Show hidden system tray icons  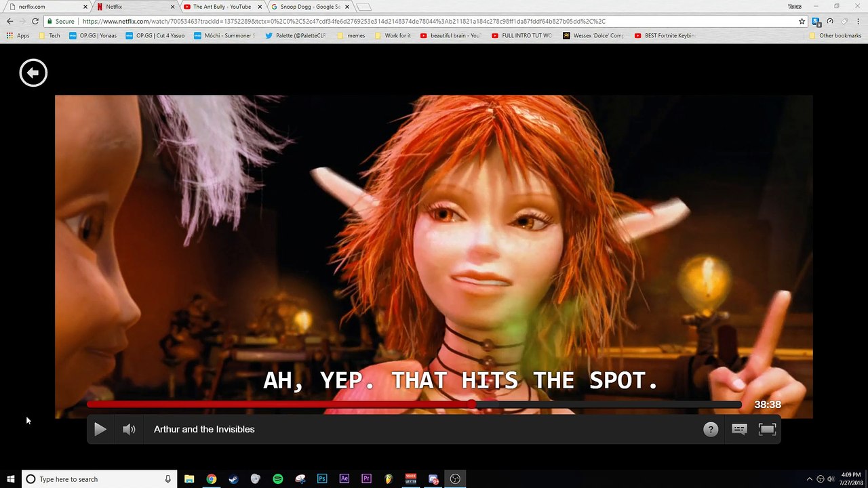click(x=809, y=479)
